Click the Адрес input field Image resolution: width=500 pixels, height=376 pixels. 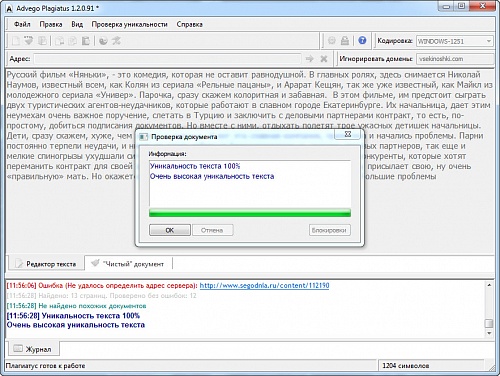click(167, 59)
